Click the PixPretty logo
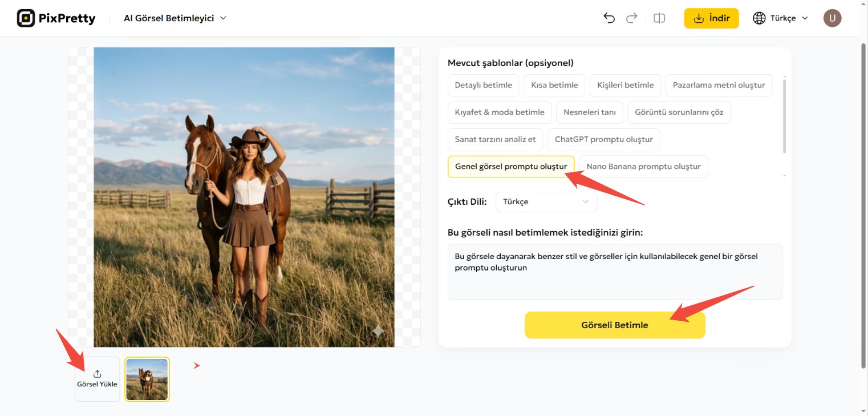The image size is (868, 416). coord(55,18)
